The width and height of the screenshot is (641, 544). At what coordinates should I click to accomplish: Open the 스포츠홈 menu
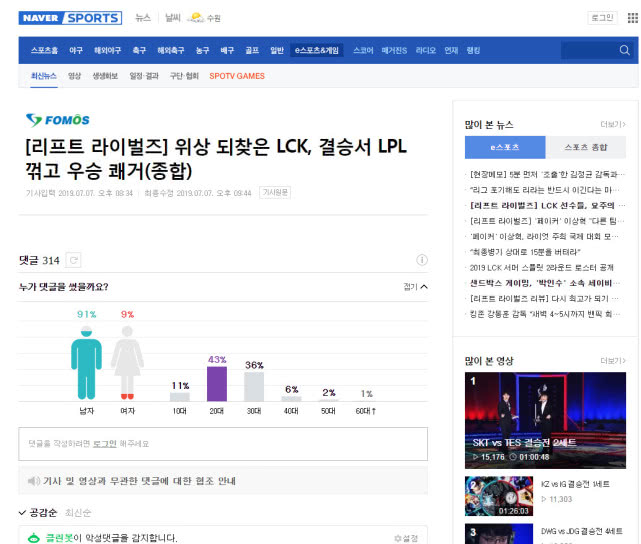tap(44, 50)
